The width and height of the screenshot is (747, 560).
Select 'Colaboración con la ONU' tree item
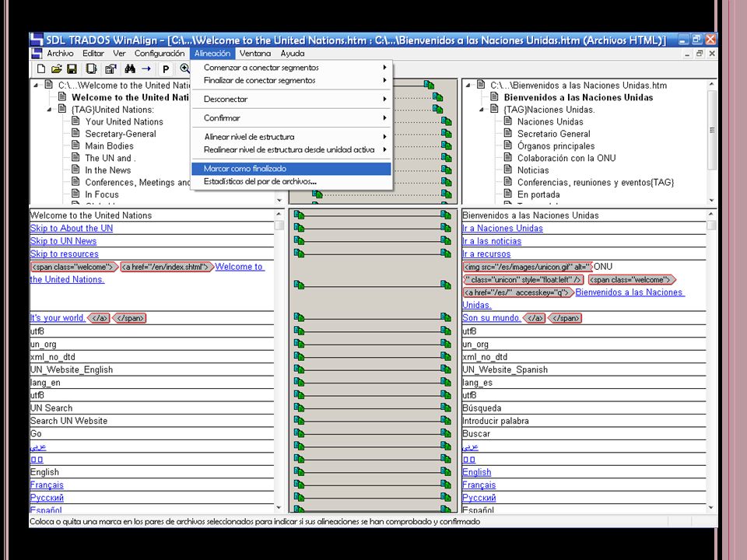pos(566,158)
